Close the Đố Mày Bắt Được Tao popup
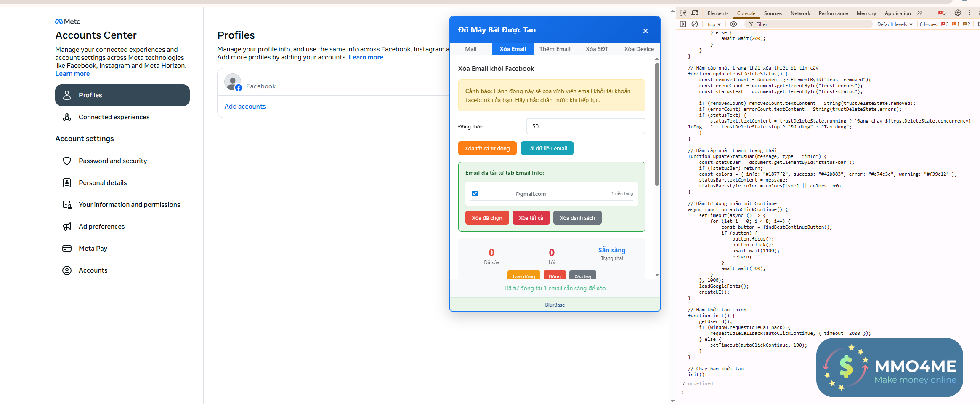The width and height of the screenshot is (980, 404). [645, 31]
